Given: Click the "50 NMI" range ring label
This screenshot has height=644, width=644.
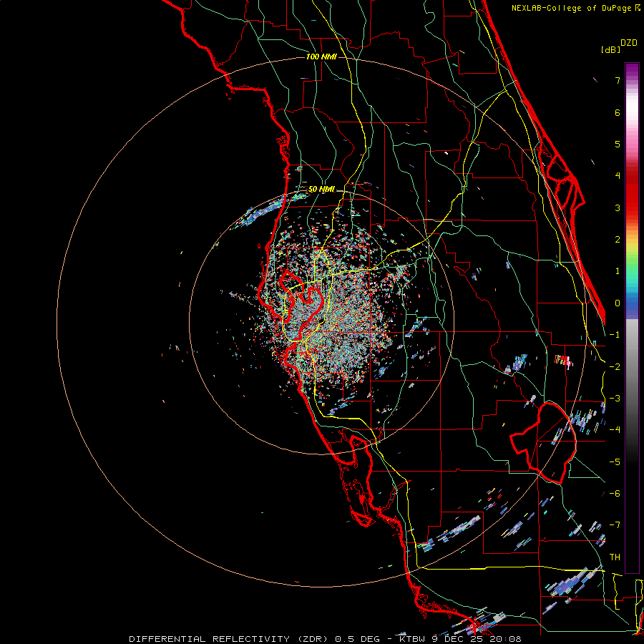Looking at the screenshot, I should point(321,190).
